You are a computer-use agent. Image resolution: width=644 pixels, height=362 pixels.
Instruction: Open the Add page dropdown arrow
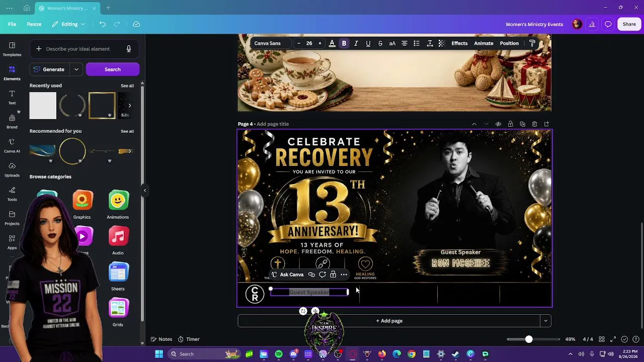tap(545, 321)
